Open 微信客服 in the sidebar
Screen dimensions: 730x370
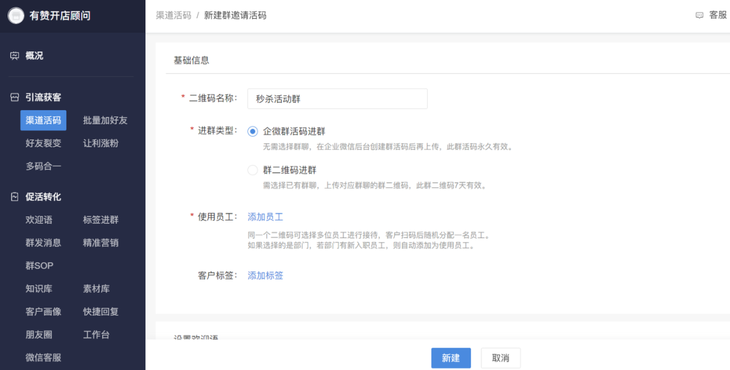(x=43, y=357)
